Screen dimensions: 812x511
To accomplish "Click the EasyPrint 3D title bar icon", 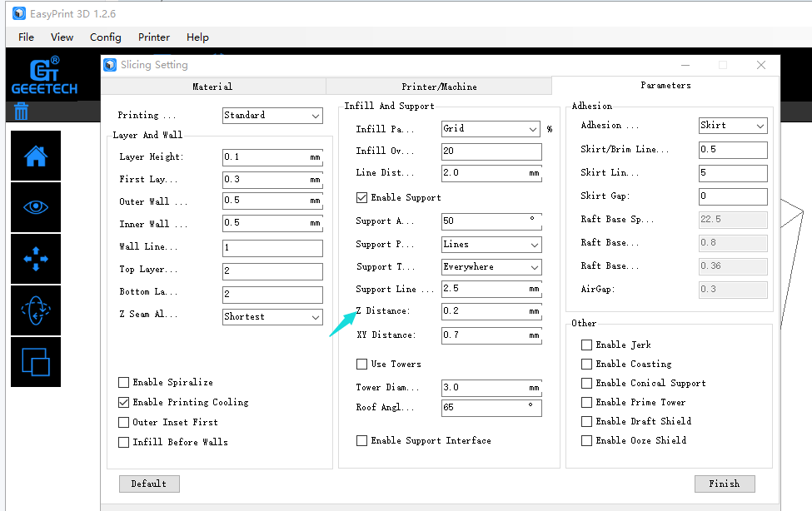I will pos(18,14).
